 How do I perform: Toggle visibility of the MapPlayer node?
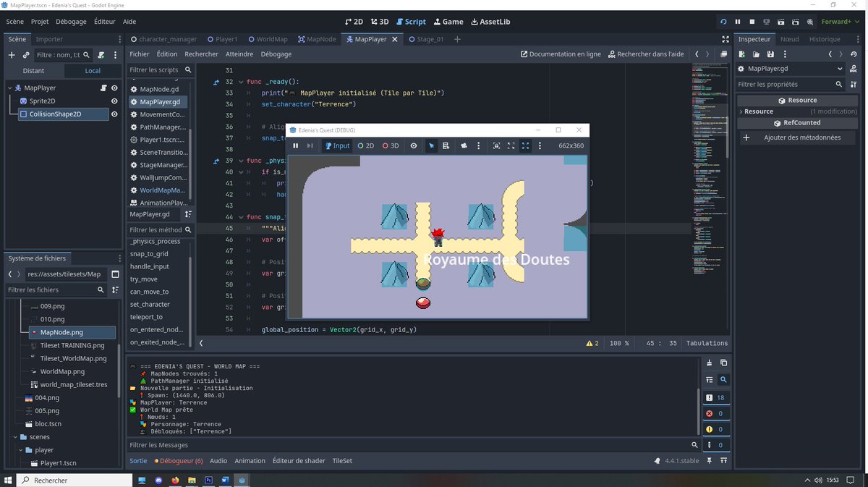click(114, 88)
